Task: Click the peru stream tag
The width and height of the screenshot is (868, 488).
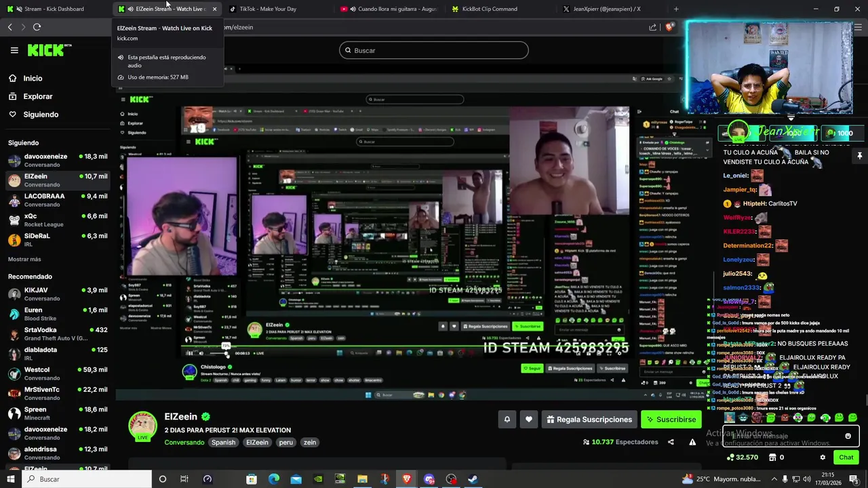Action: coord(286,443)
